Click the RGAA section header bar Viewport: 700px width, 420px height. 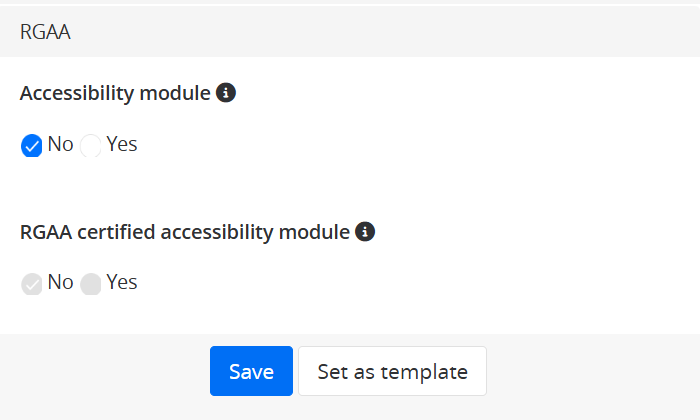350,31
